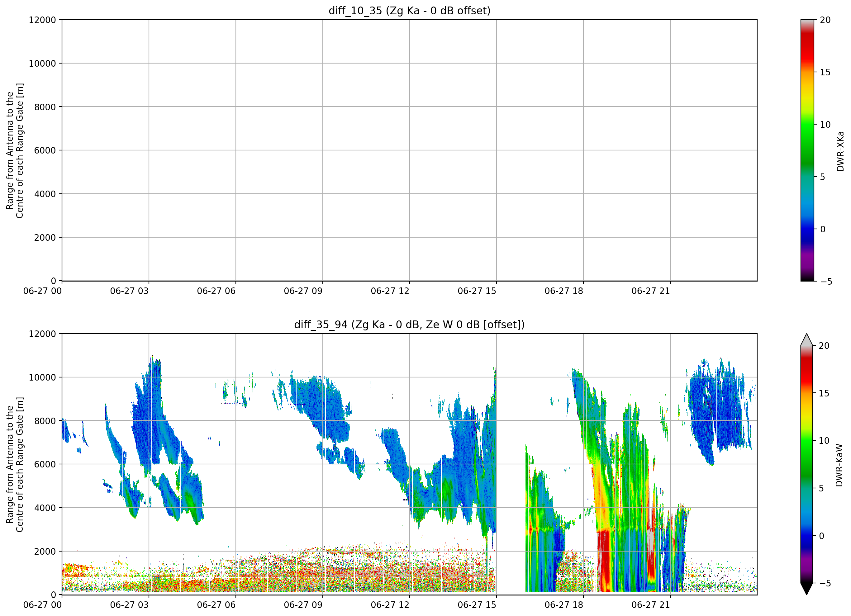851x616 pixels.
Task: Click the '6000' tick on the top plot
Action: pyautogui.click(x=45, y=150)
